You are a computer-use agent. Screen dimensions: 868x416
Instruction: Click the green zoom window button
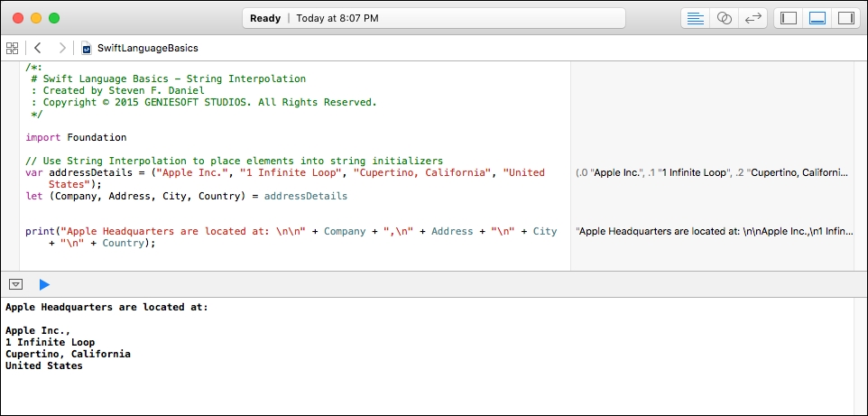(54, 18)
